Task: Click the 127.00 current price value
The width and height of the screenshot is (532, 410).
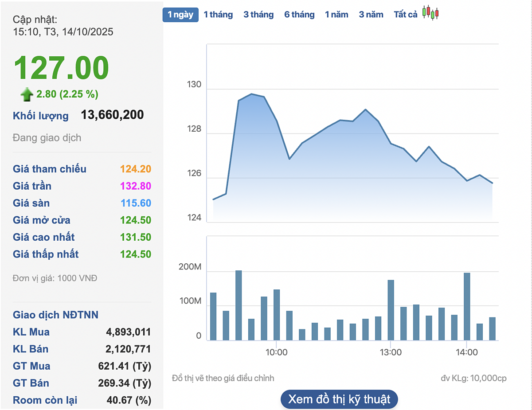Action: coord(61,68)
